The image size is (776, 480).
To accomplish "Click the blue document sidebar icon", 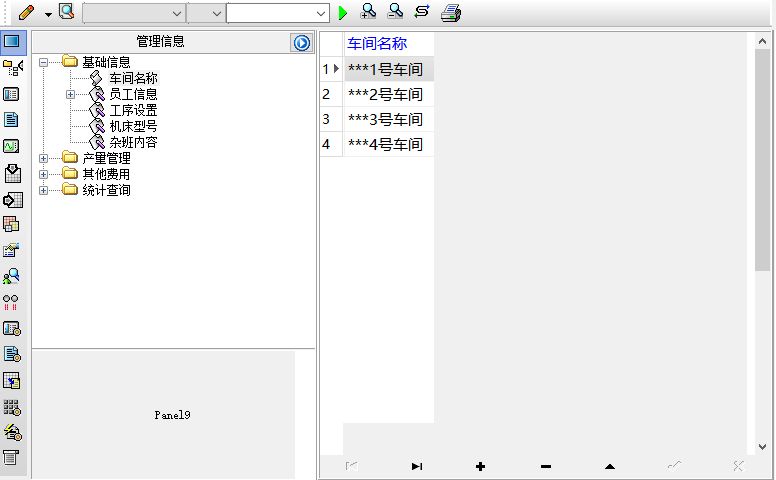I will coord(11,120).
